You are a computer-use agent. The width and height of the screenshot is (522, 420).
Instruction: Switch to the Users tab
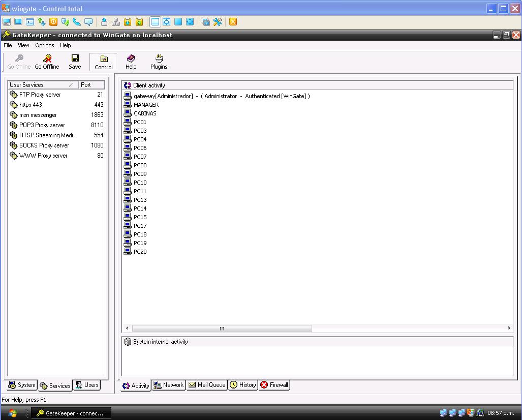86,385
